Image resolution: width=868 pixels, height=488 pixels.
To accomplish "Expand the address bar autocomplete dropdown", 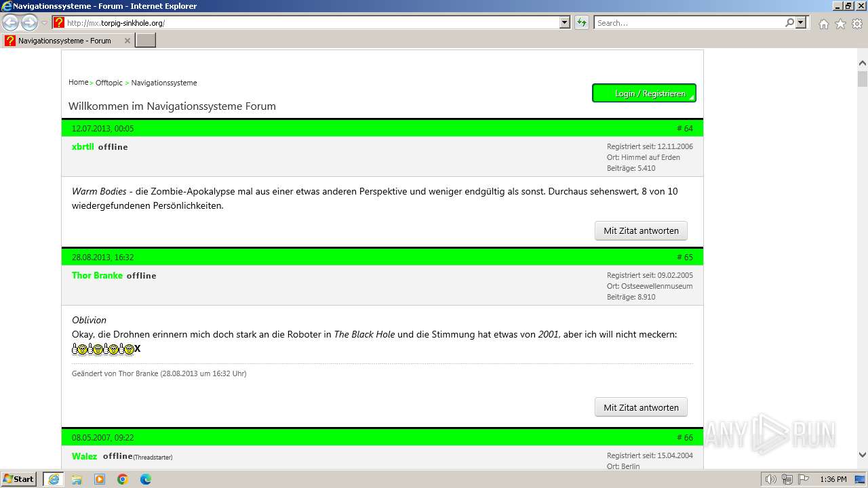I will (x=565, y=22).
